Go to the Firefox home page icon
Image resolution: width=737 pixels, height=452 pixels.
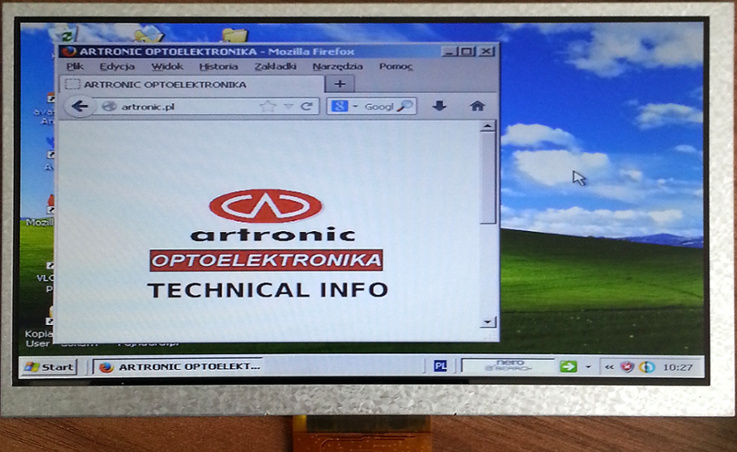[477, 106]
